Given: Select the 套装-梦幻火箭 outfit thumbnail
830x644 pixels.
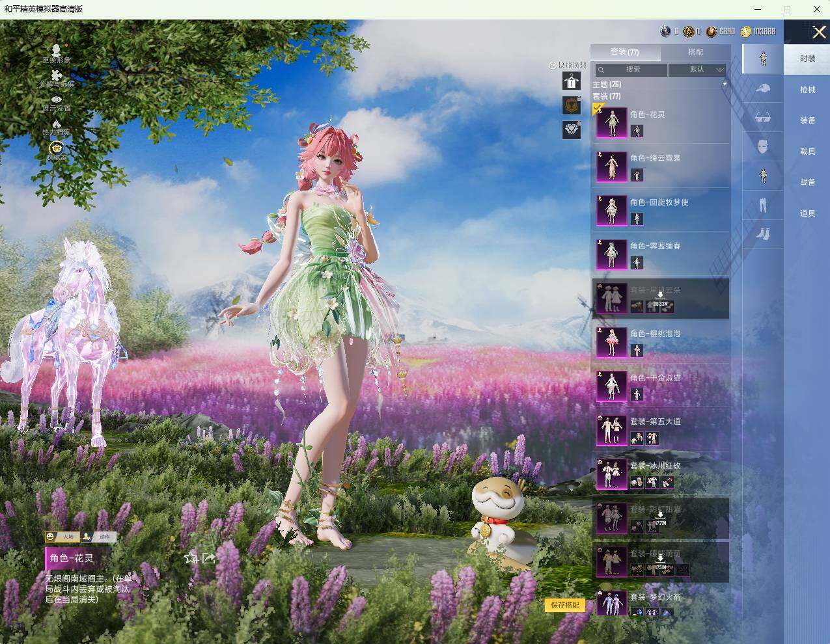Looking at the screenshot, I should pos(611,603).
